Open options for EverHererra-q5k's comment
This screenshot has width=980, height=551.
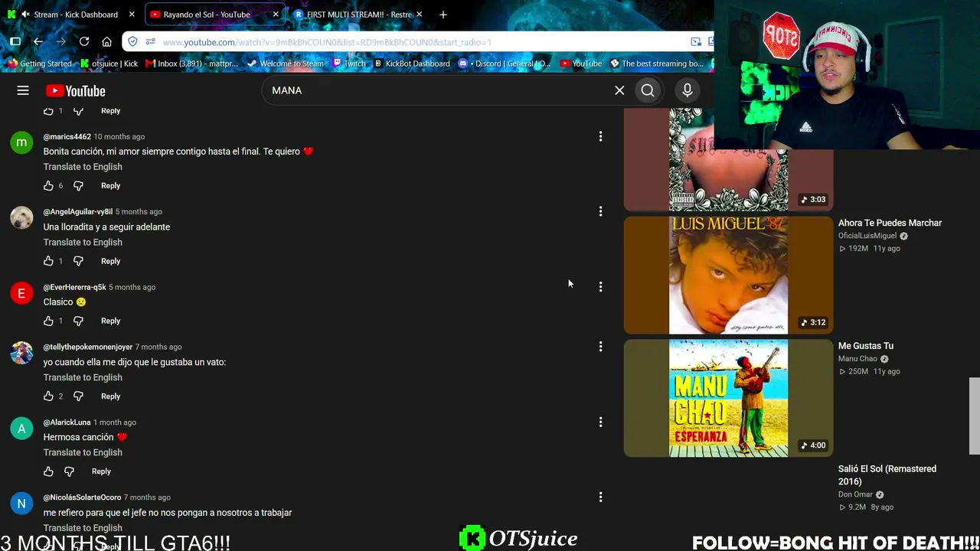click(x=600, y=287)
